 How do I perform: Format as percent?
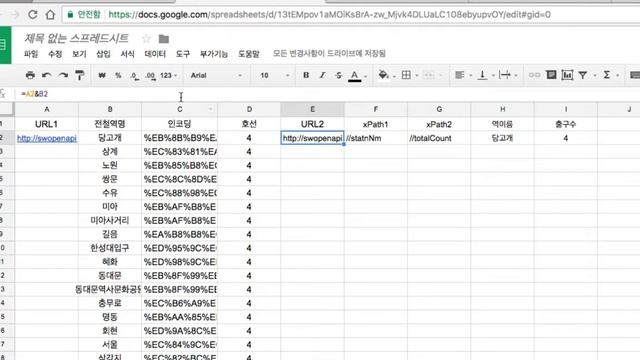[x=118, y=75]
